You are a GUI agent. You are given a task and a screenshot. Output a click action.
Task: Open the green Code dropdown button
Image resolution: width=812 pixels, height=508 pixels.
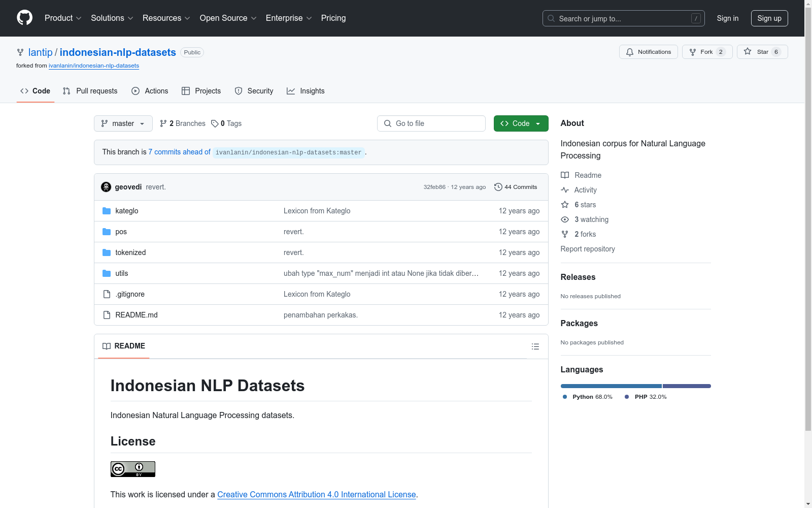click(521, 123)
